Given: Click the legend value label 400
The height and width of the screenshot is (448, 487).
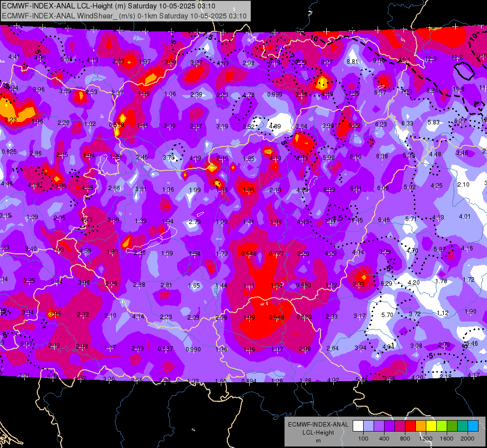Looking at the screenshot, I should point(384,439).
